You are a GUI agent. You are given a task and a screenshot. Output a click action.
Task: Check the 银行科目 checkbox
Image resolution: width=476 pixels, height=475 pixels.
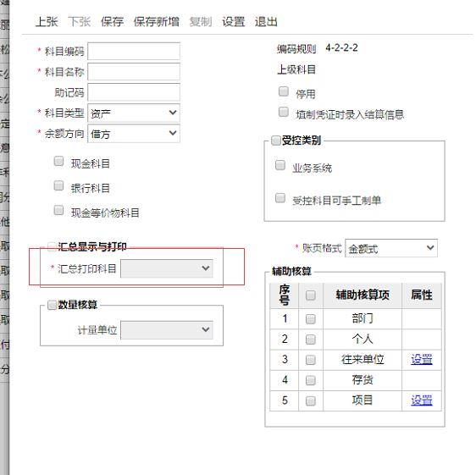coord(58,185)
